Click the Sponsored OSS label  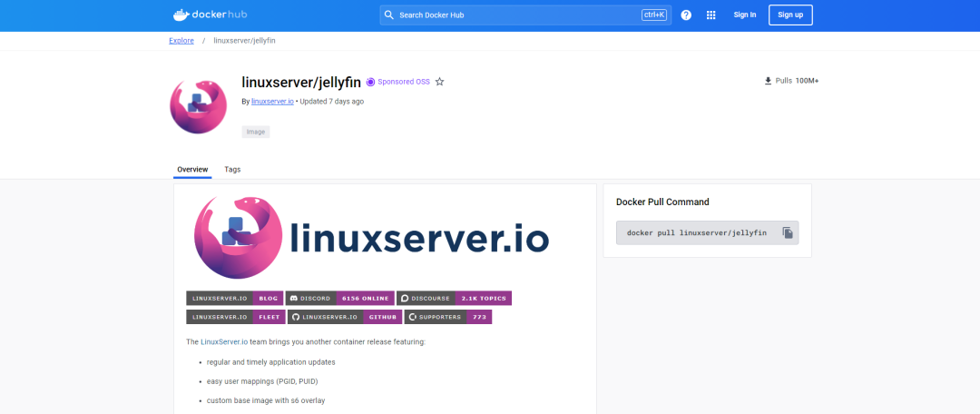(404, 82)
